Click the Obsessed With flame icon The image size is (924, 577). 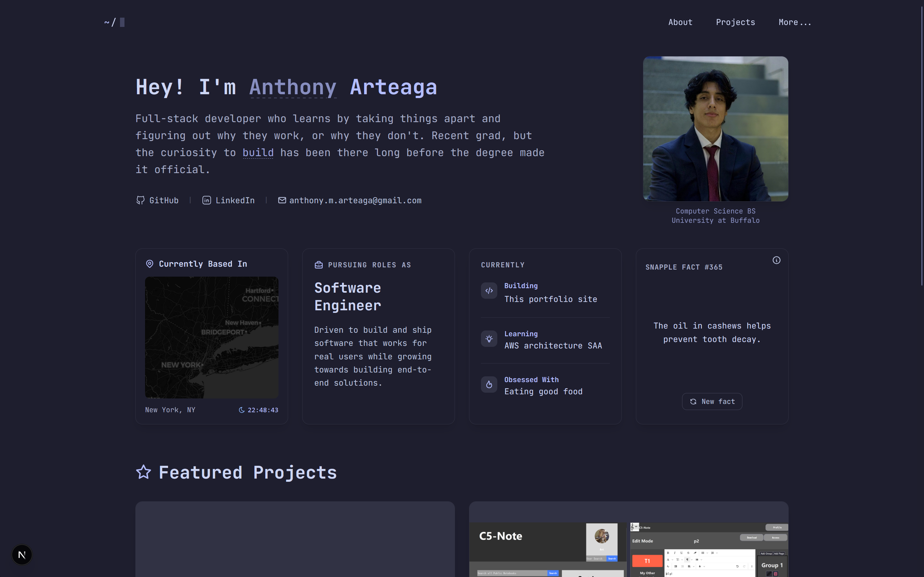(489, 385)
